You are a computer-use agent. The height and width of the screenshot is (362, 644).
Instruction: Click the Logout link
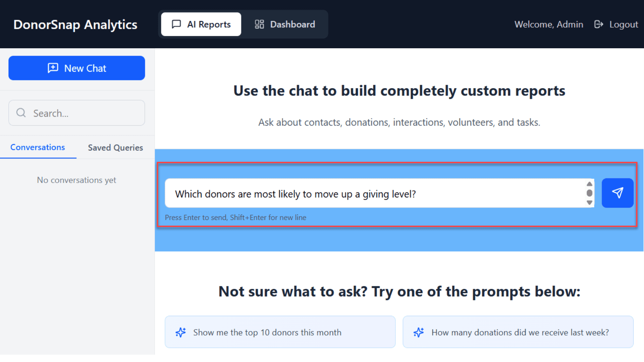click(x=623, y=24)
